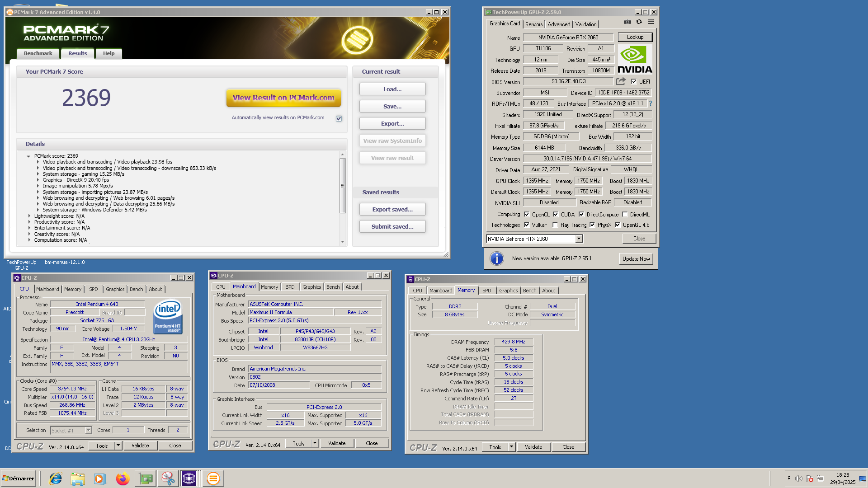Click the Bus Interface question mark icon
The width and height of the screenshot is (868, 488).
651,103
